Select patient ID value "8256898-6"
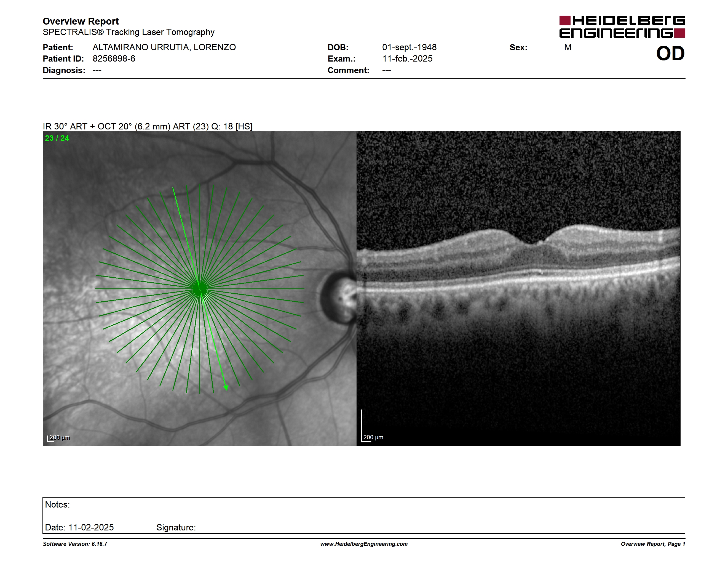The width and height of the screenshot is (728, 563). point(114,59)
